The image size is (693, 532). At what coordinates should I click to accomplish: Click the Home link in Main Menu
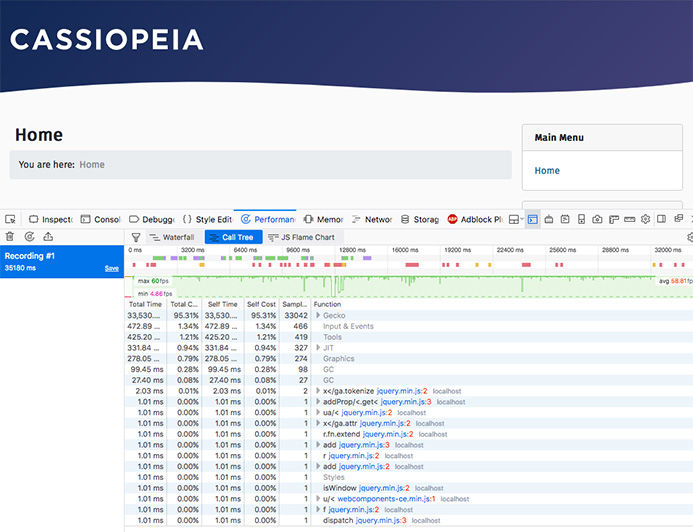coord(547,171)
